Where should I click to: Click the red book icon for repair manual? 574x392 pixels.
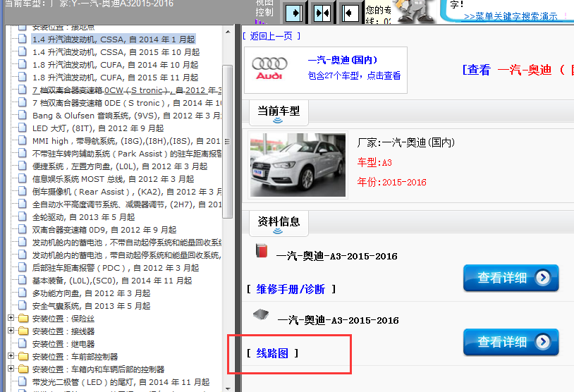pyautogui.click(x=262, y=251)
